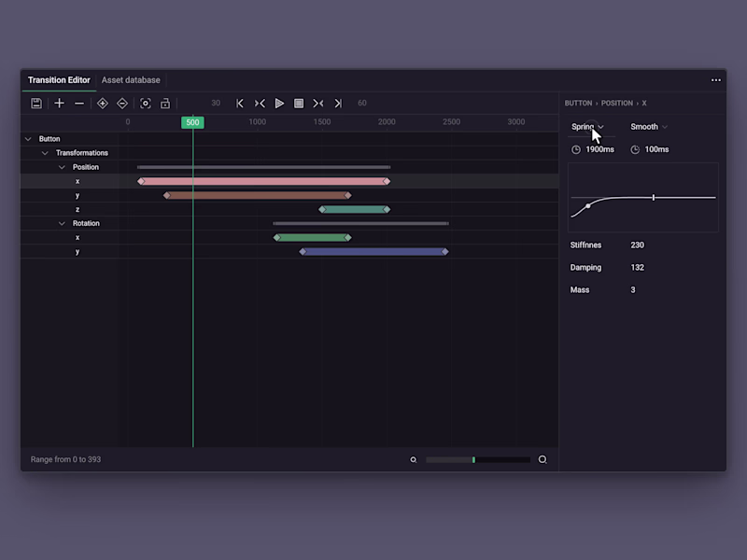Click the save icon in the toolbar

point(36,104)
